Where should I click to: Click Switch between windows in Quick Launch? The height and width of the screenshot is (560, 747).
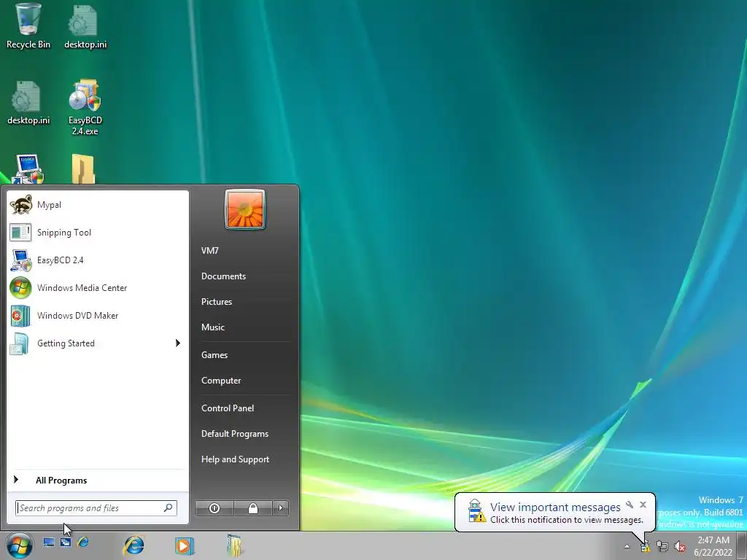[x=66, y=542]
